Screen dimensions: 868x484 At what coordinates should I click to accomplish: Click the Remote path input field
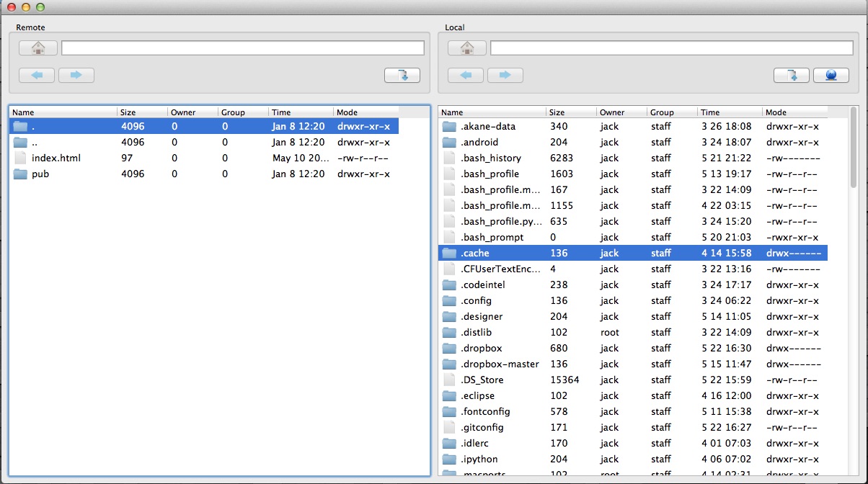click(x=242, y=48)
